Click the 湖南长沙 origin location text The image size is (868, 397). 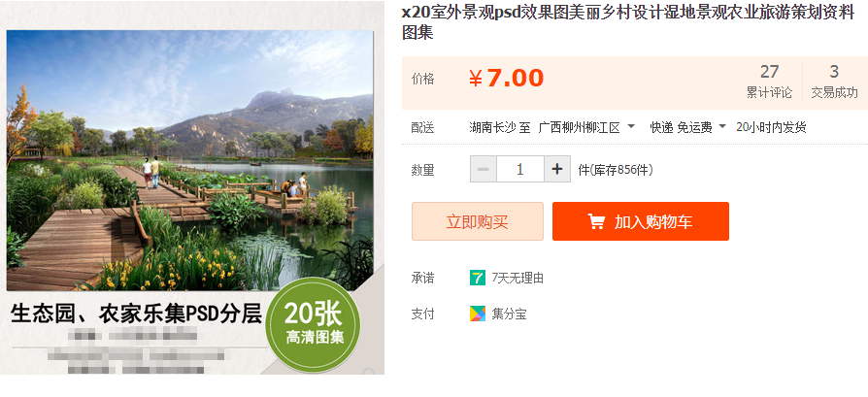492,128
